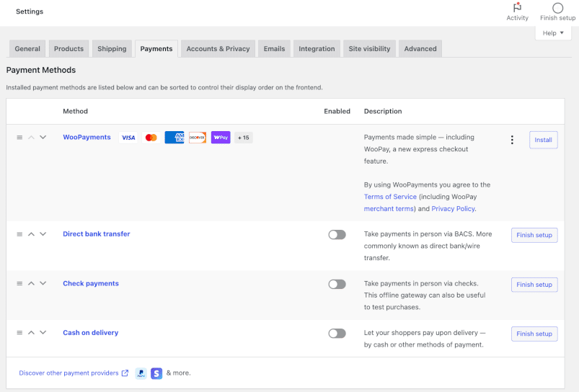Open the merchant terms link
Image resolution: width=579 pixels, height=392 pixels.
point(389,208)
